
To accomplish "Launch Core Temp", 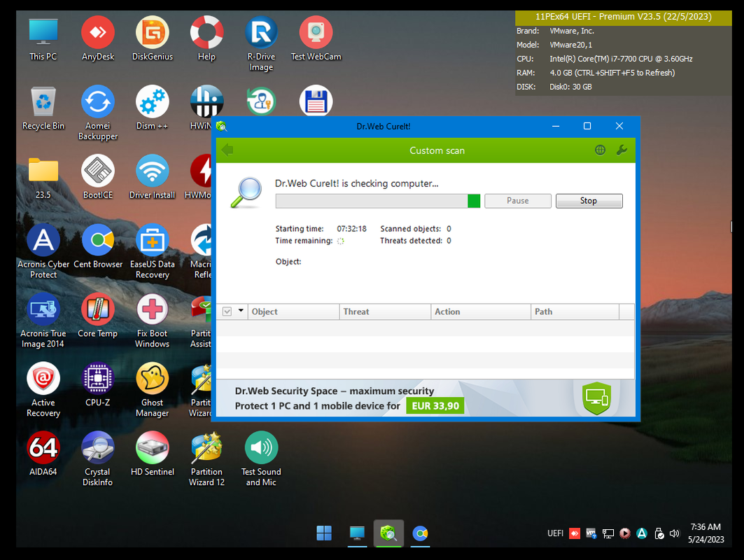I will pyautogui.click(x=98, y=316).
